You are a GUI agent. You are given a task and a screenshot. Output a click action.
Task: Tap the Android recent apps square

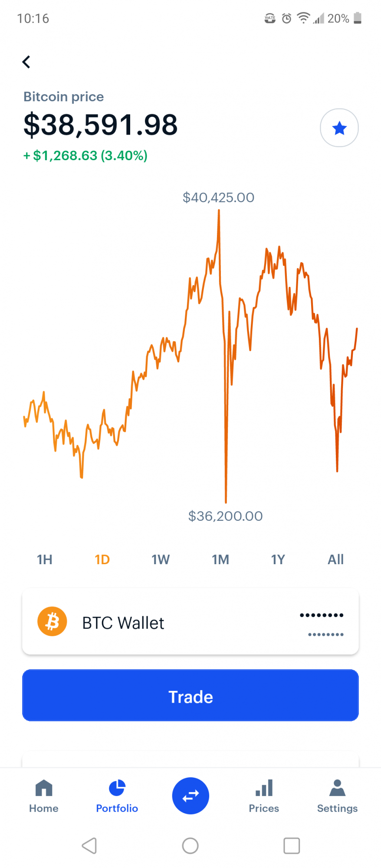tap(292, 845)
